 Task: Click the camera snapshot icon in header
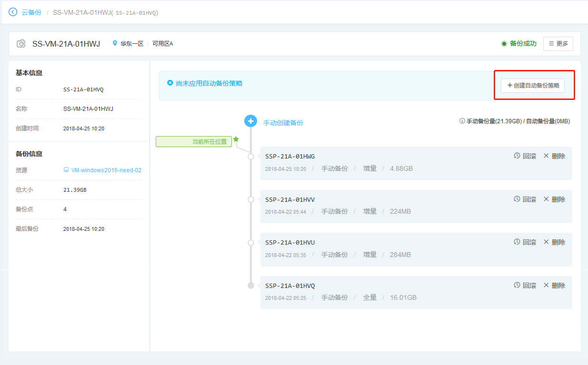(21, 44)
